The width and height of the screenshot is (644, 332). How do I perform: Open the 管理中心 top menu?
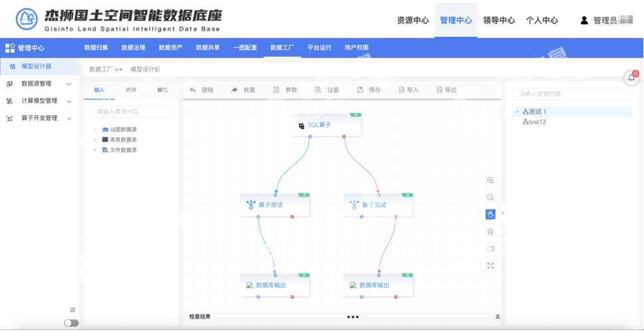click(x=456, y=21)
